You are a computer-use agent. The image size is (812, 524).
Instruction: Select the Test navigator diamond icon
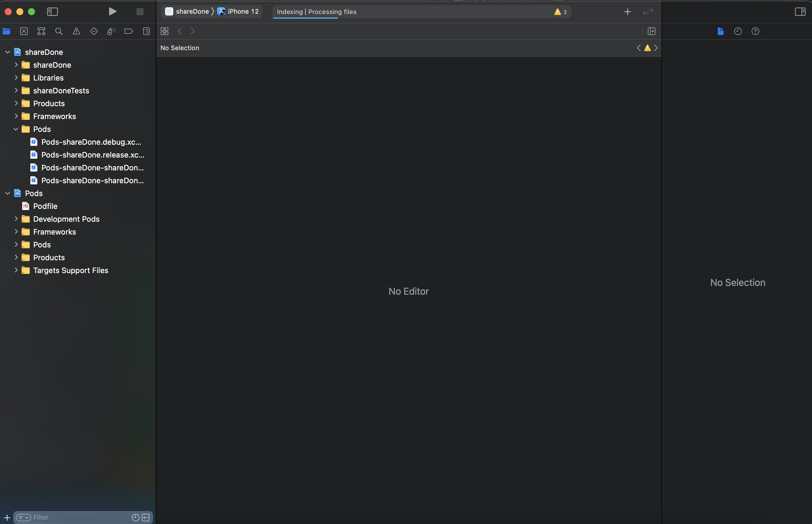(94, 31)
